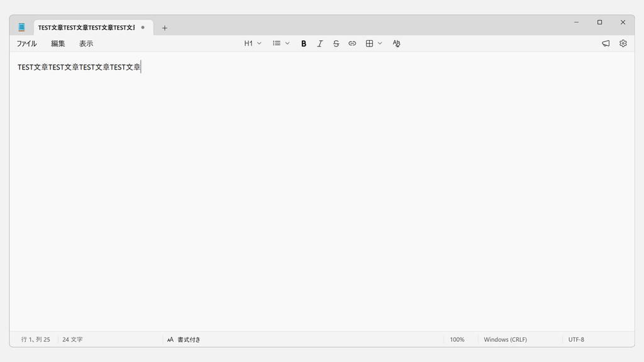The width and height of the screenshot is (644, 362).
Task: Toggle strikethrough formatting
Action: pos(336,43)
